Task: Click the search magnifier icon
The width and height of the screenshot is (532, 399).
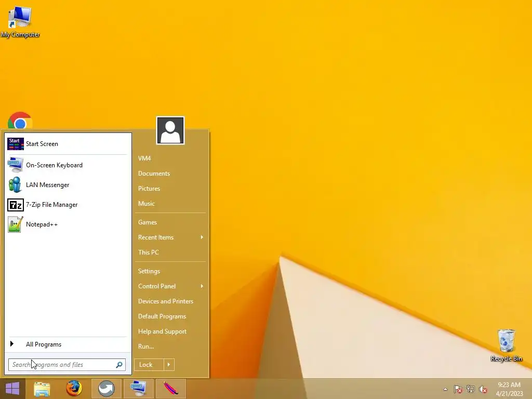Action: 119,365
